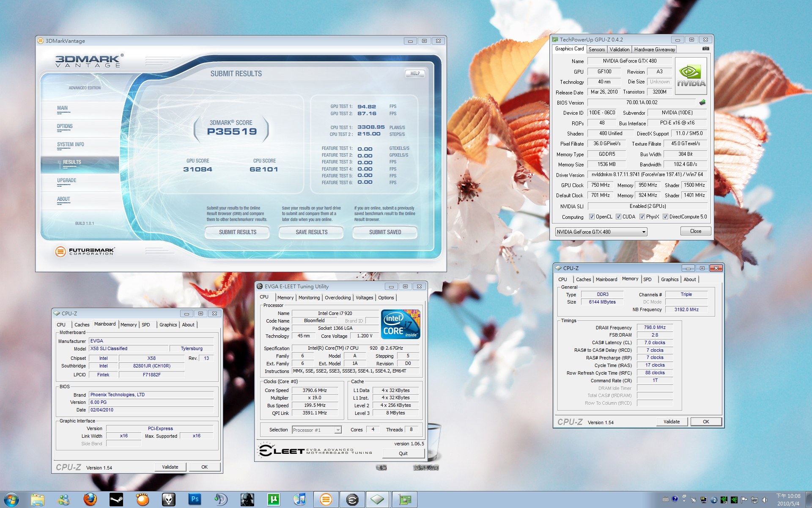This screenshot has height=508, width=812.
Task: Click the Core Speed value 3790.6 MHz
Action: click(x=315, y=390)
